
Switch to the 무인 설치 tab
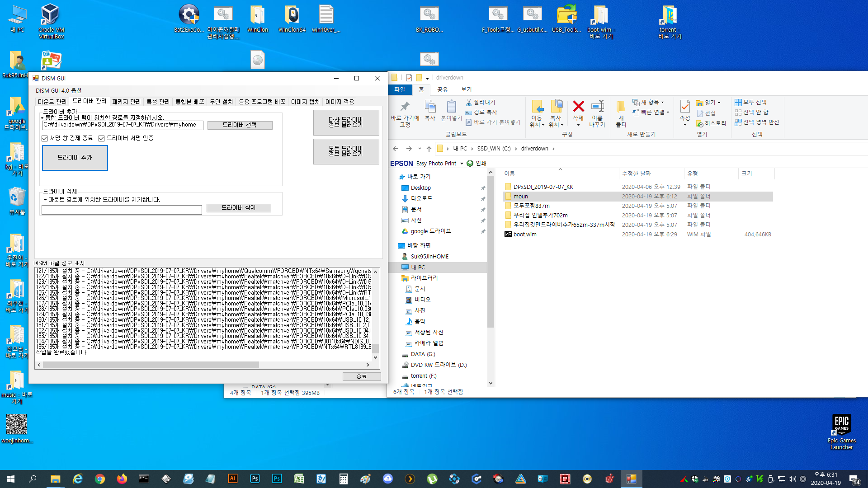coord(221,102)
